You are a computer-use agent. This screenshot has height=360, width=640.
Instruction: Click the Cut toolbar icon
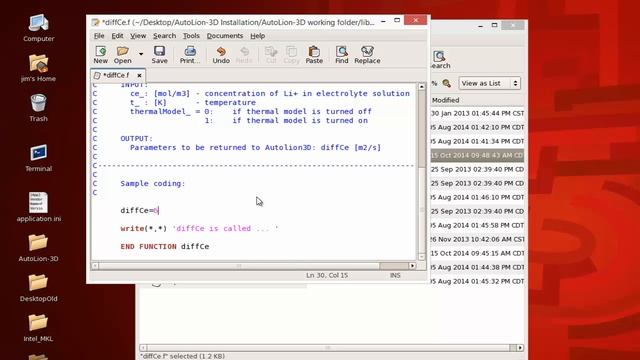click(x=271, y=55)
